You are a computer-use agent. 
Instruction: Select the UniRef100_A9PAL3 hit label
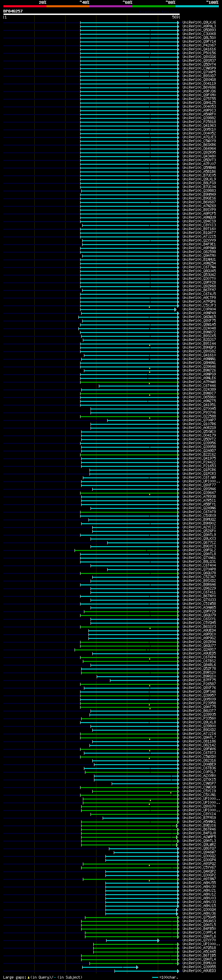tap(199, 26)
